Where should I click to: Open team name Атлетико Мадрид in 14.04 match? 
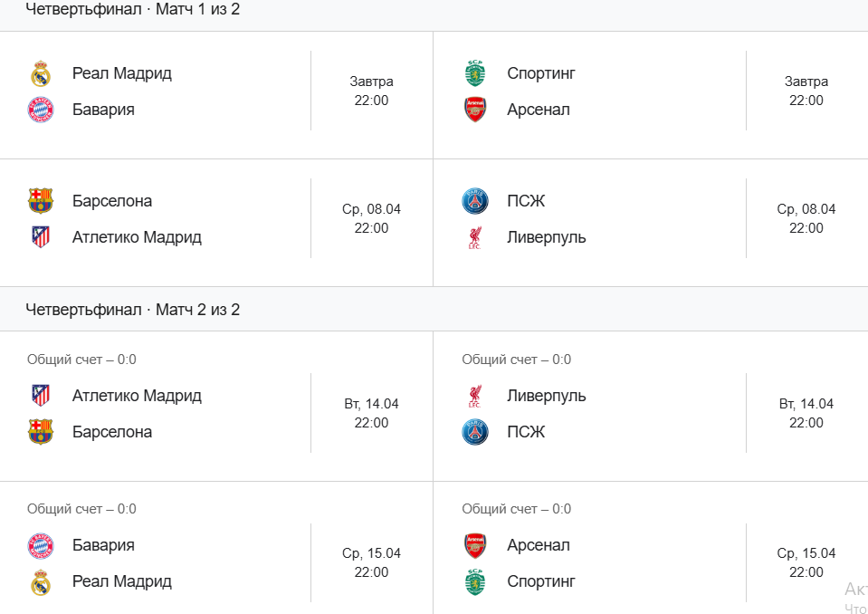137,396
